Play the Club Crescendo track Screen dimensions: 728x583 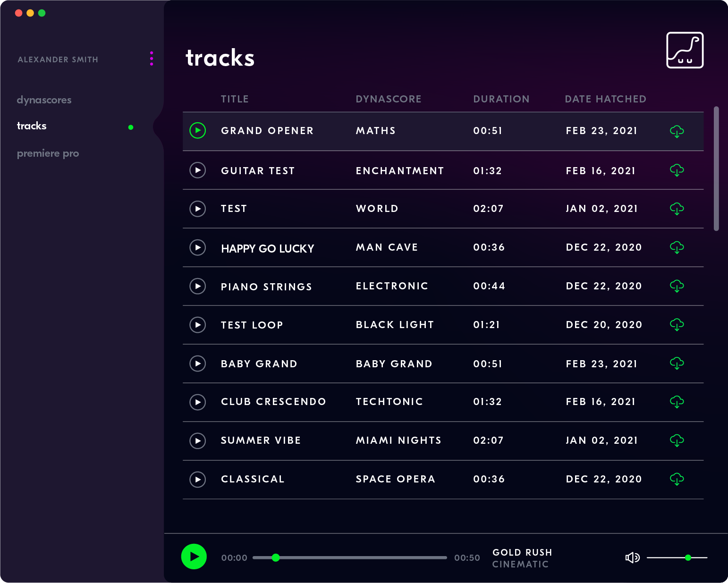click(197, 402)
